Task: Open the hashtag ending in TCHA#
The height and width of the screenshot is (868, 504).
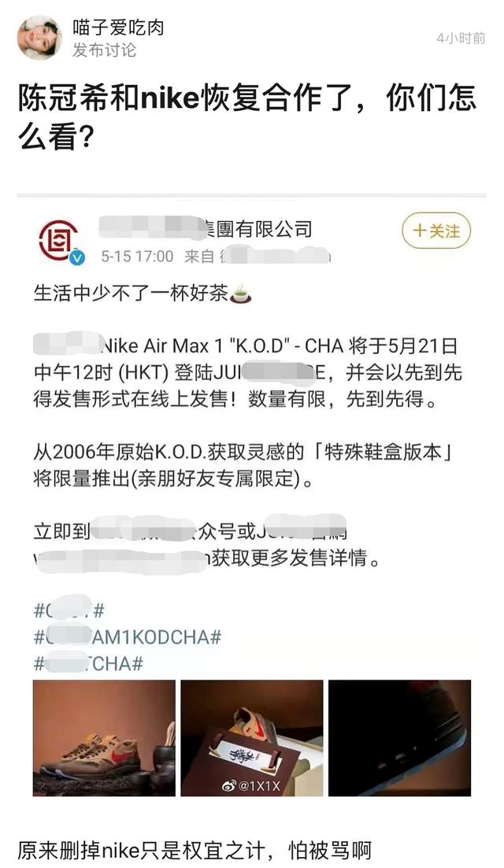Action: point(89,663)
